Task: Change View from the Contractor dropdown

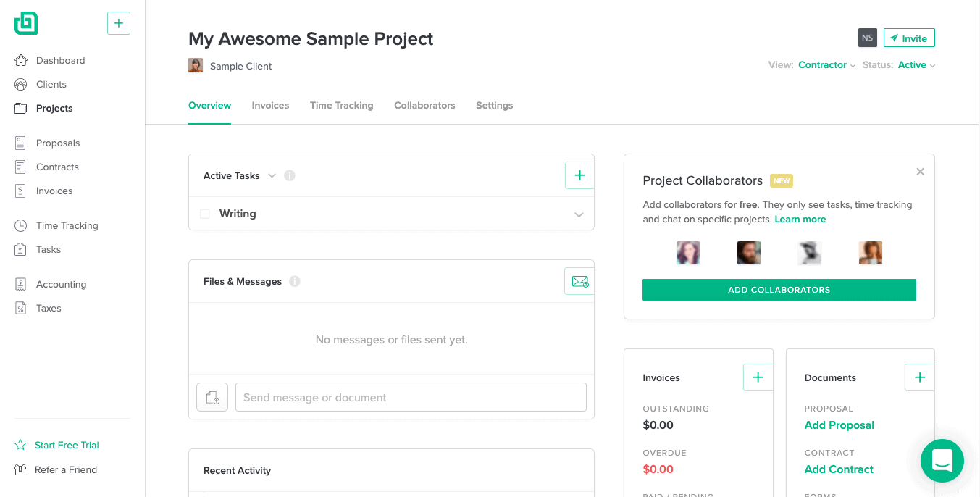Action: (x=826, y=65)
